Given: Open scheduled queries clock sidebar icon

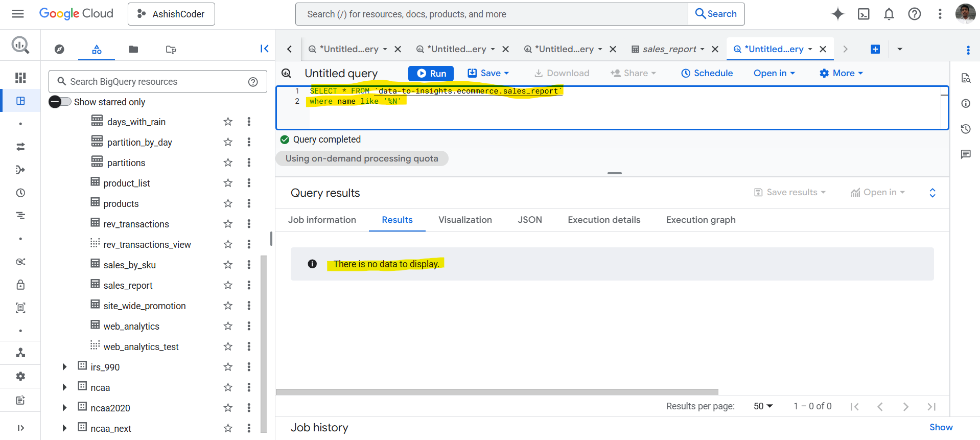Looking at the screenshot, I should coord(20,193).
